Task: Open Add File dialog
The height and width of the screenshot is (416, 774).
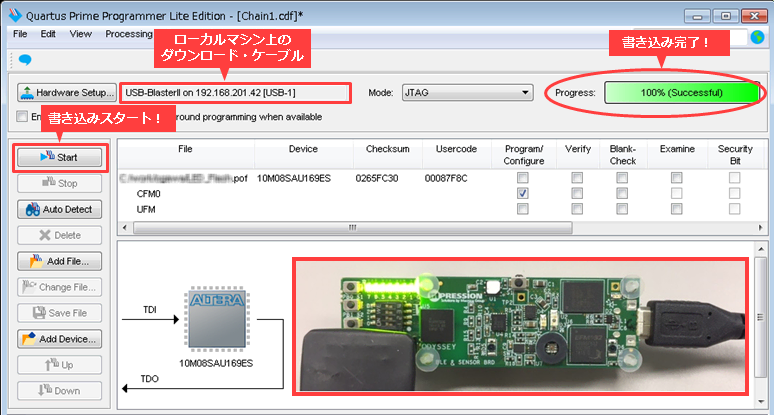Action: point(60,261)
